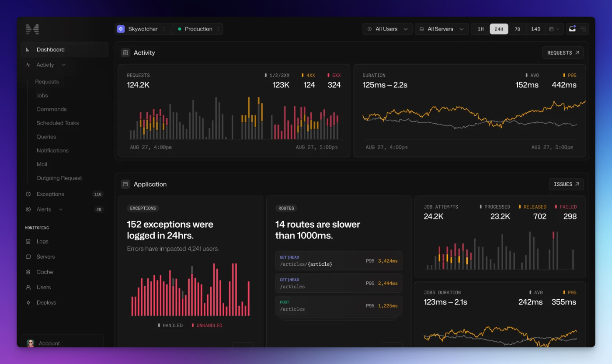Viewport: 612px width, 364px height.
Task: Open the All Users filter dropdown
Action: [387, 29]
